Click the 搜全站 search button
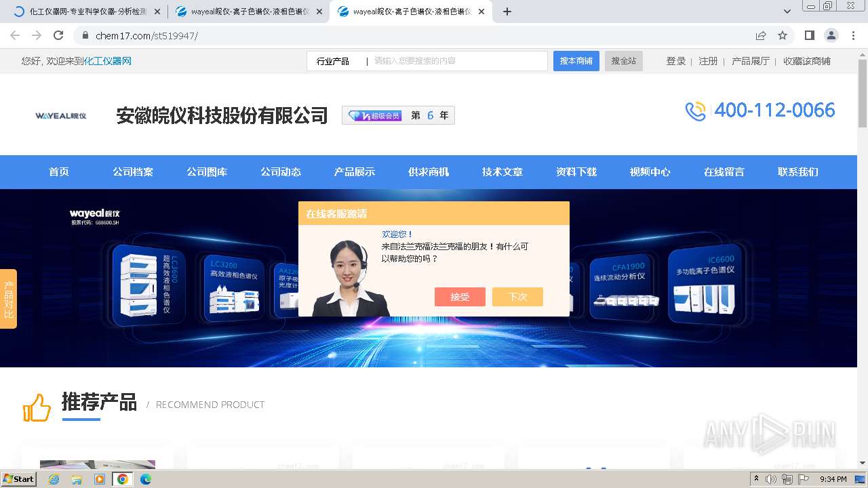The width and height of the screenshot is (868, 488). [x=623, y=61]
